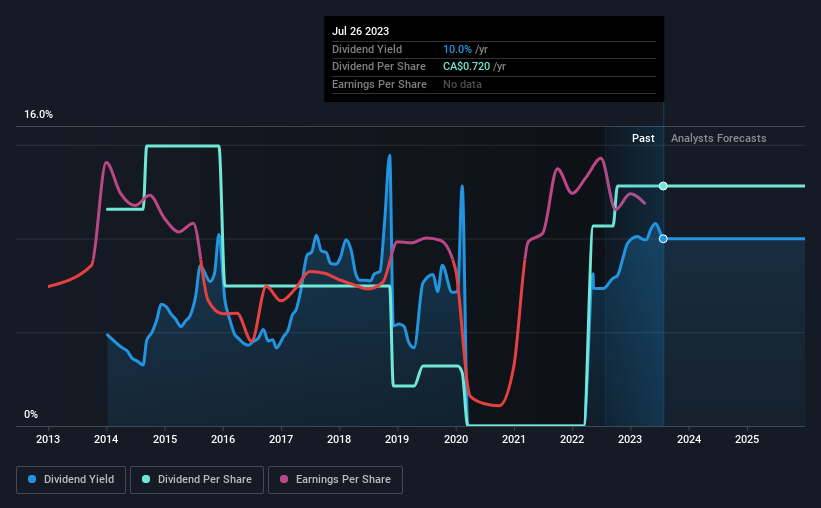The width and height of the screenshot is (821, 508).
Task: Click the 2017 x-axis label
Action: (281, 439)
